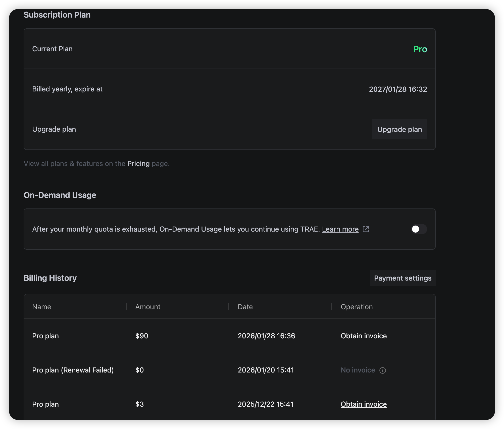Click the expiry date 2027/01/28 16:32
This screenshot has width=504, height=429.
(398, 89)
